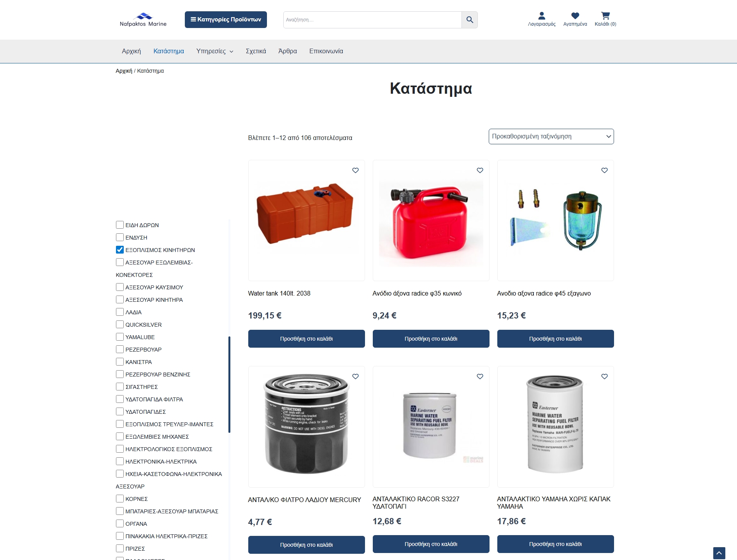Image resolution: width=737 pixels, height=560 pixels.
Task: Add ΑΝΤΑΛΑΚΤΙΚΟ RACOR S3227 to cart
Action: tap(431, 544)
